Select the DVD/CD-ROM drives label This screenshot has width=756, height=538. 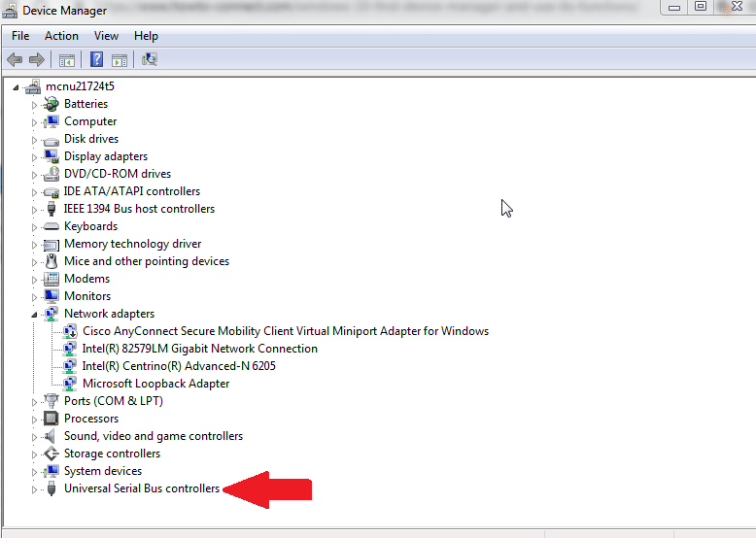(x=118, y=174)
